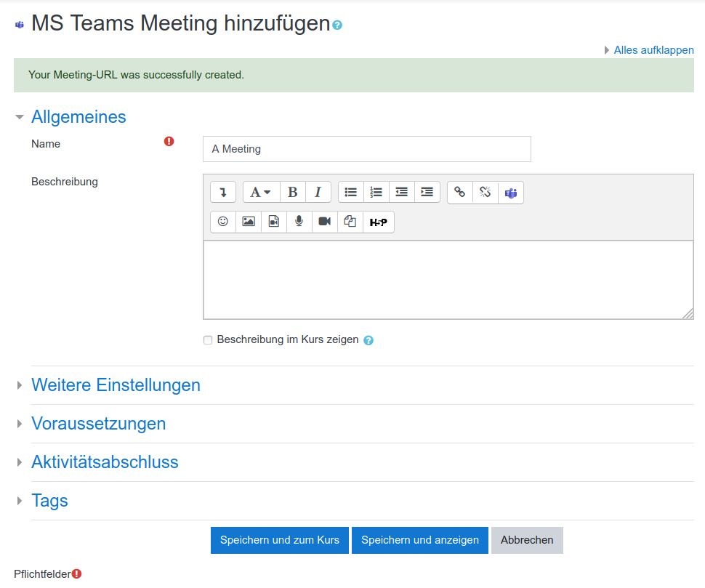This screenshot has height=588, width=705.
Task: Insert H5P content via toolbar
Action: (378, 222)
